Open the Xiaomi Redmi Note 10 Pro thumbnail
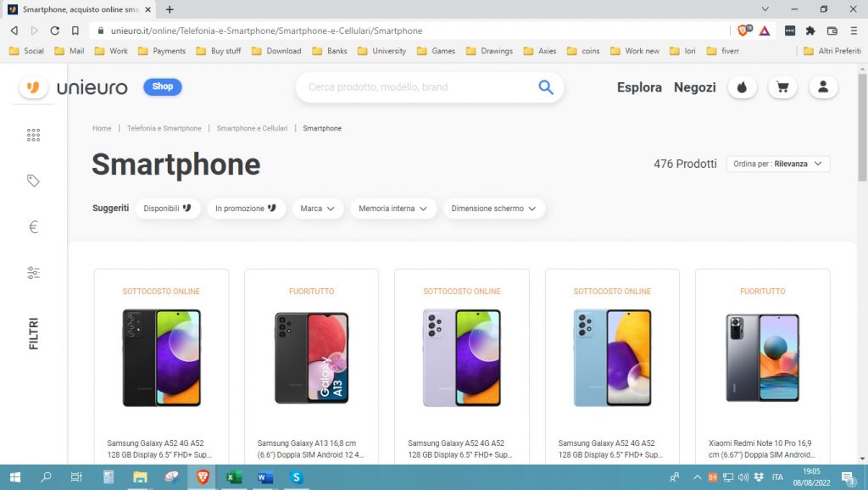Image resolution: width=868 pixels, height=490 pixels. pyautogui.click(x=762, y=357)
